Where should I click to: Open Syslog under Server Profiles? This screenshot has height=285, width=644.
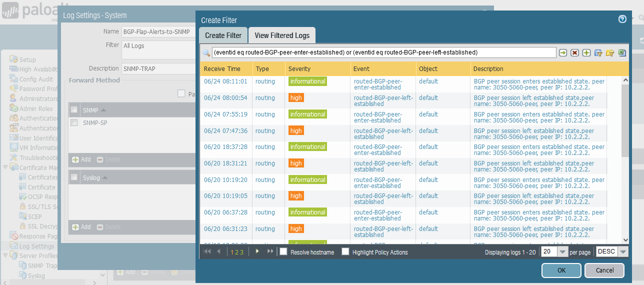(x=32, y=275)
